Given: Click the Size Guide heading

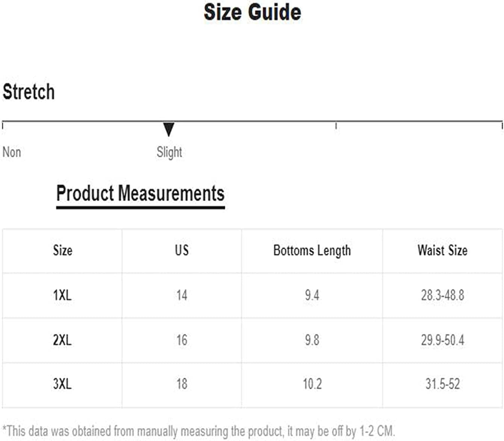Looking at the screenshot, I should [252, 12].
